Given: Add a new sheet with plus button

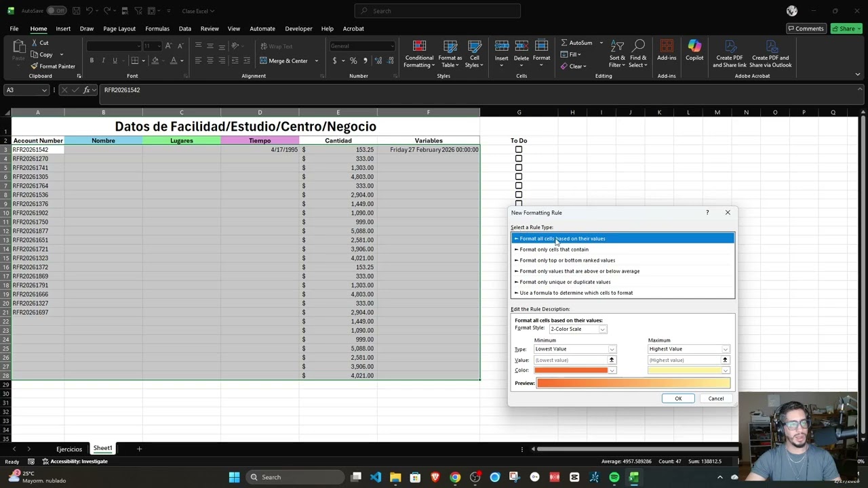Looking at the screenshot, I should tap(139, 449).
